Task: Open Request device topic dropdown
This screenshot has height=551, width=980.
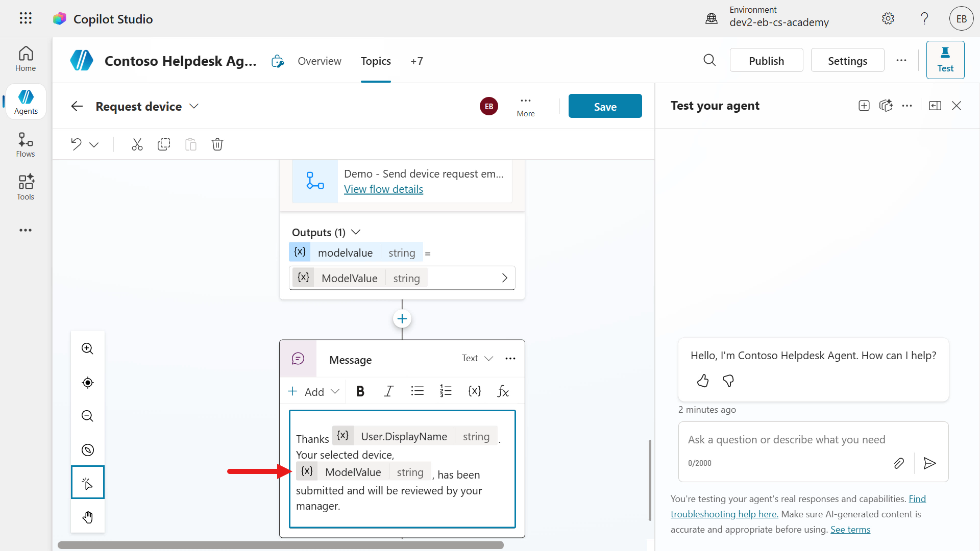Action: [194, 106]
